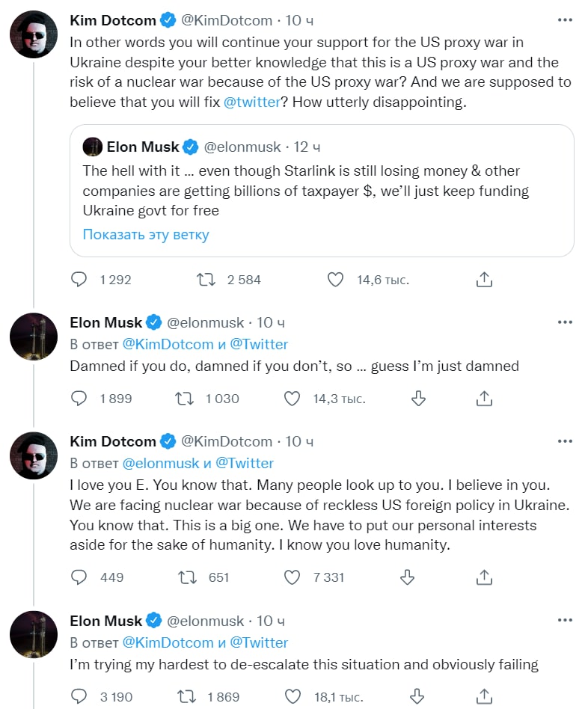Reply to the 'Damned if you do' tweet
The width and height of the screenshot is (588, 709).
coord(79,399)
